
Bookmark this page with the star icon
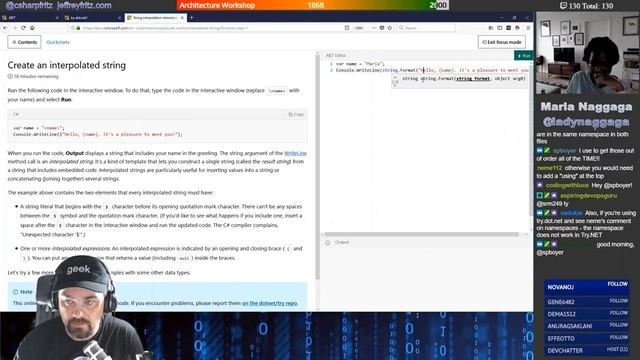(390, 28)
